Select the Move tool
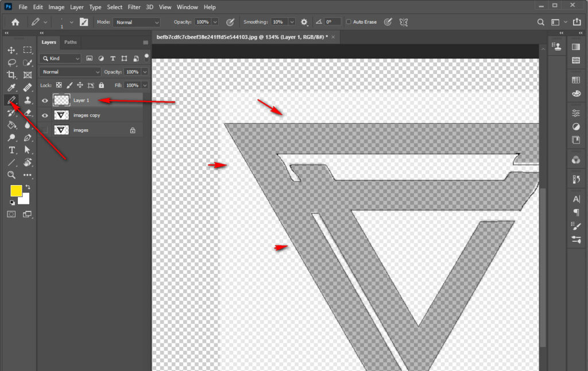 [11, 50]
